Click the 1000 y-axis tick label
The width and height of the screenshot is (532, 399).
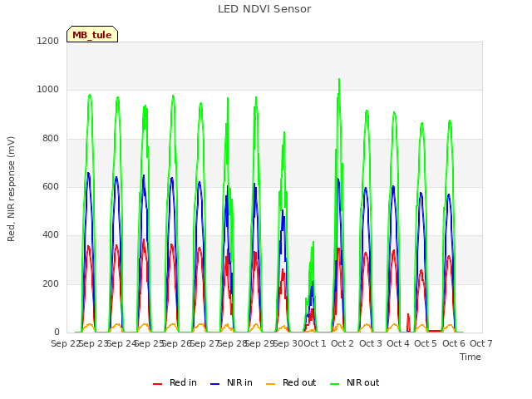pyautogui.click(x=48, y=90)
